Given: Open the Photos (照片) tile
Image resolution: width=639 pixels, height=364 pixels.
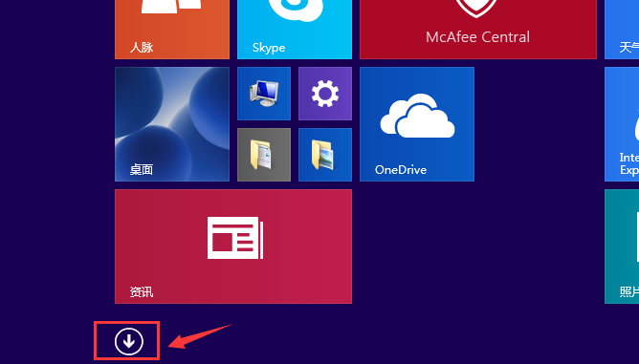Looking at the screenshot, I should [622, 246].
